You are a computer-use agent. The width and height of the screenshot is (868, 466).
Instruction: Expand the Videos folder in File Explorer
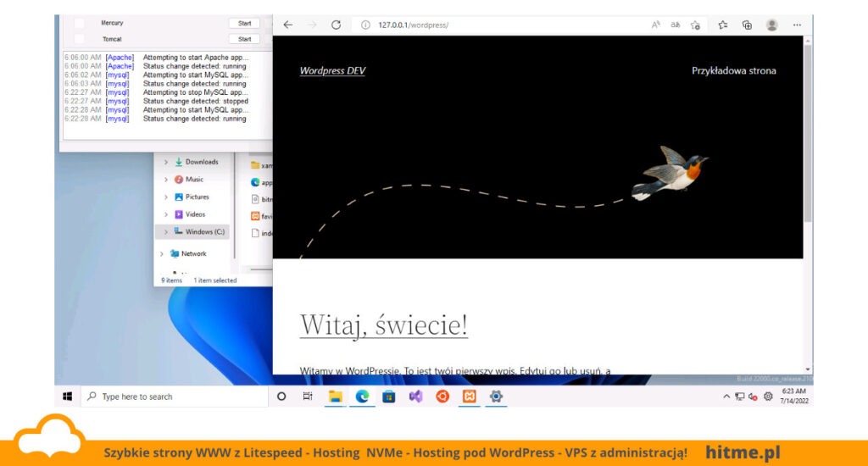point(165,214)
